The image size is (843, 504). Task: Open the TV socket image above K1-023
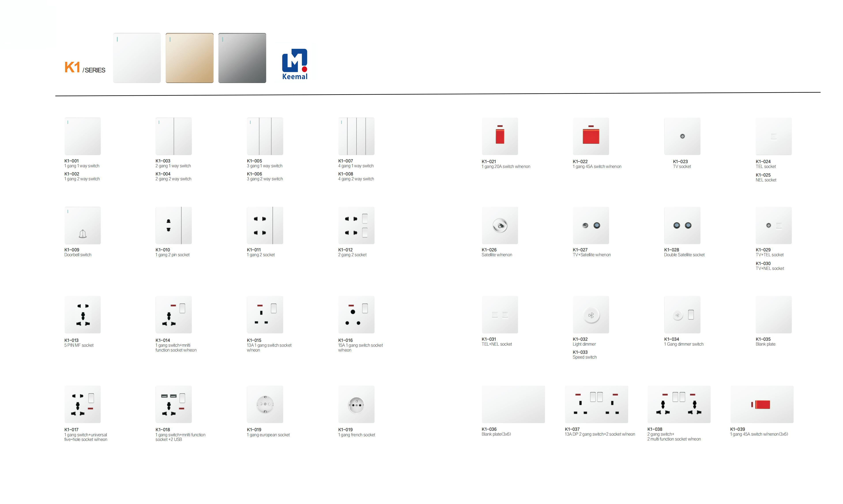pyautogui.click(x=682, y=136)
